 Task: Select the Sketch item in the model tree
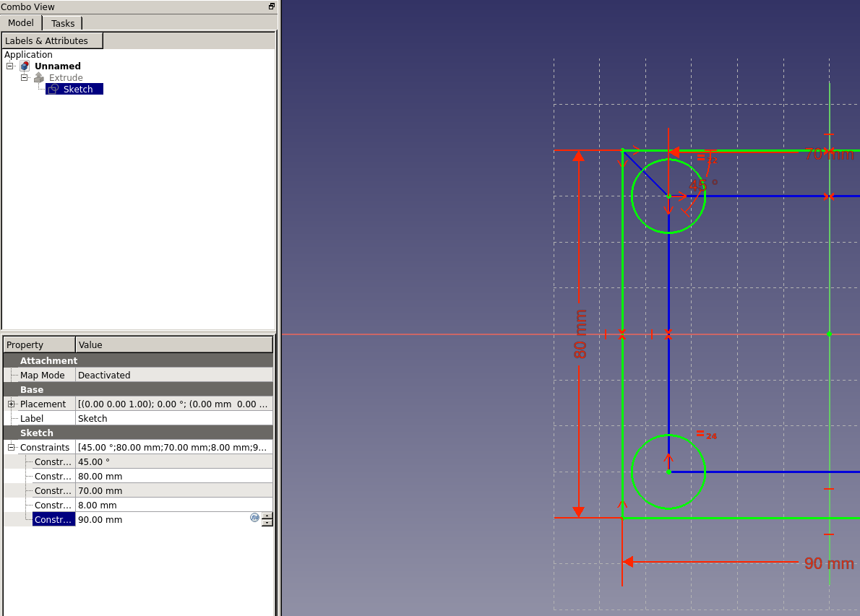point(78,90)
